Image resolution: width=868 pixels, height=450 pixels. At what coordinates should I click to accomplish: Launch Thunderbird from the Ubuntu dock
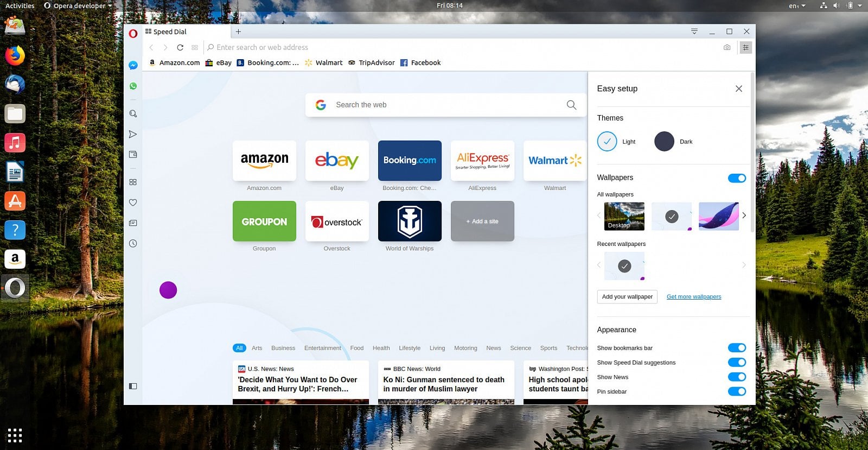(15, 84)
